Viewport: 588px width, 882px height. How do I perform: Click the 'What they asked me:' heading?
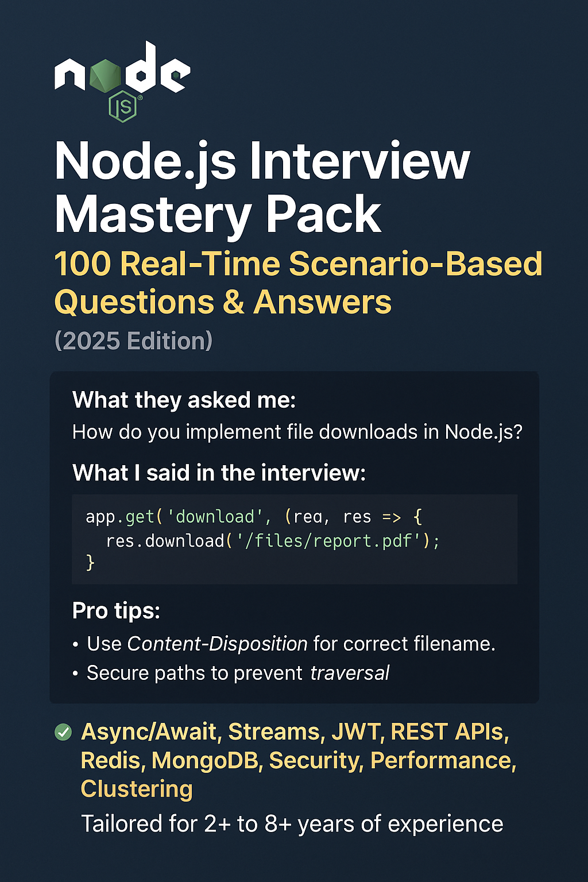tap(184, 400)
